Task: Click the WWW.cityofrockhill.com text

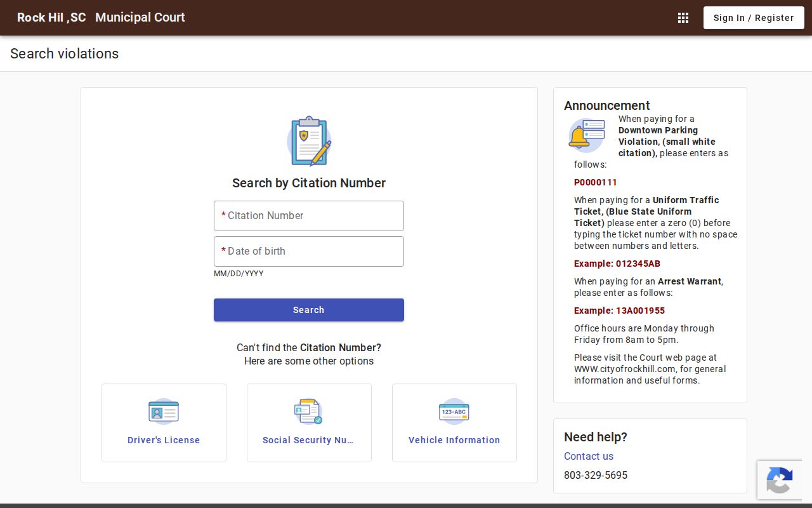Action: (625, 369)
